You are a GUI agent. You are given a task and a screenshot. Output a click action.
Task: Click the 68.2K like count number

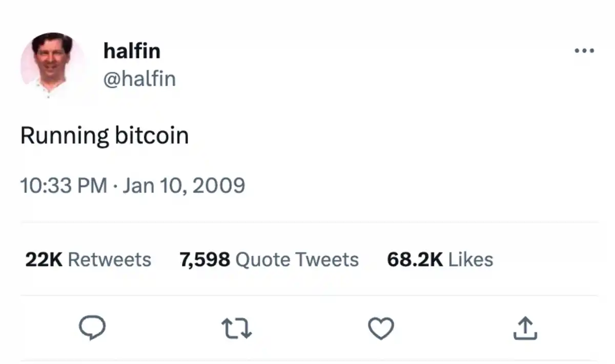point(415,260)
